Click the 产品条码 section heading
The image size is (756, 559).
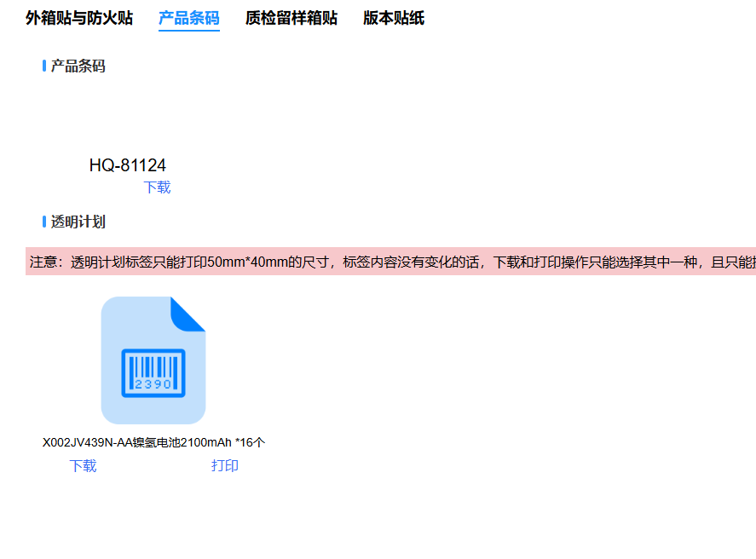pyautogui.click(x=78, y=66)
